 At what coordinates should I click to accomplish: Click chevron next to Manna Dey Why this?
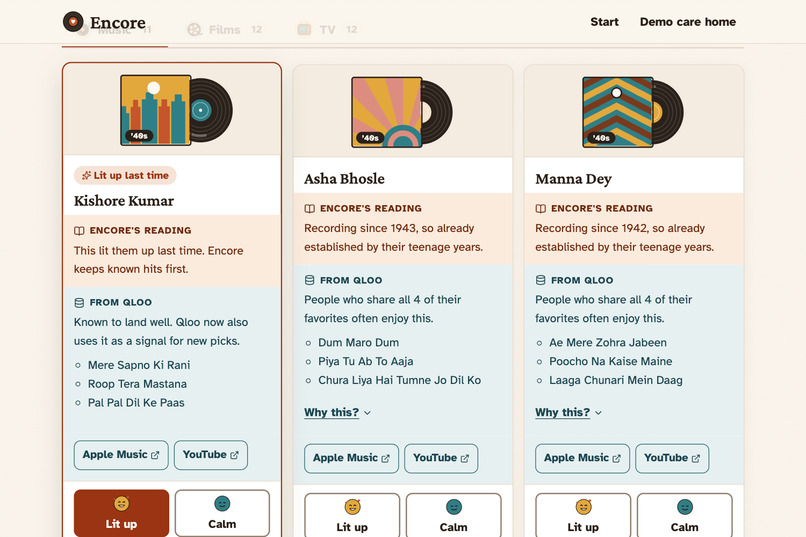[x=598, y=413]
